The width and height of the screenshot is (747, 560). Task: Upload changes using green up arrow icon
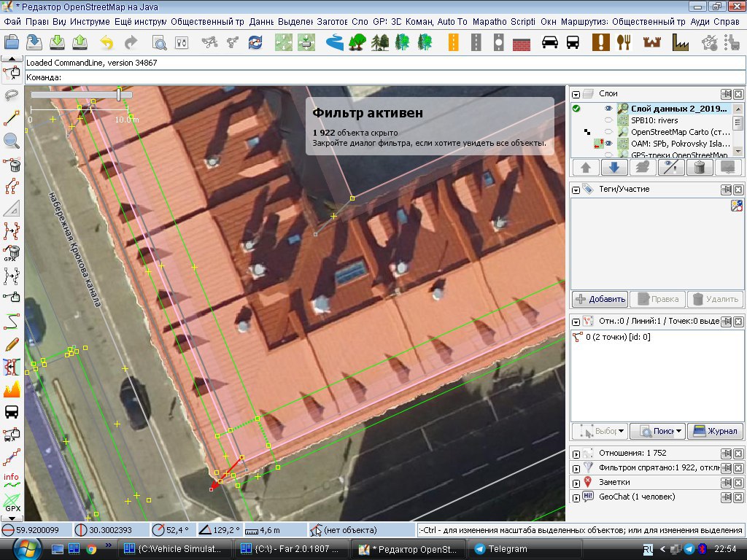pyautogui.click(x=80, y=42)
